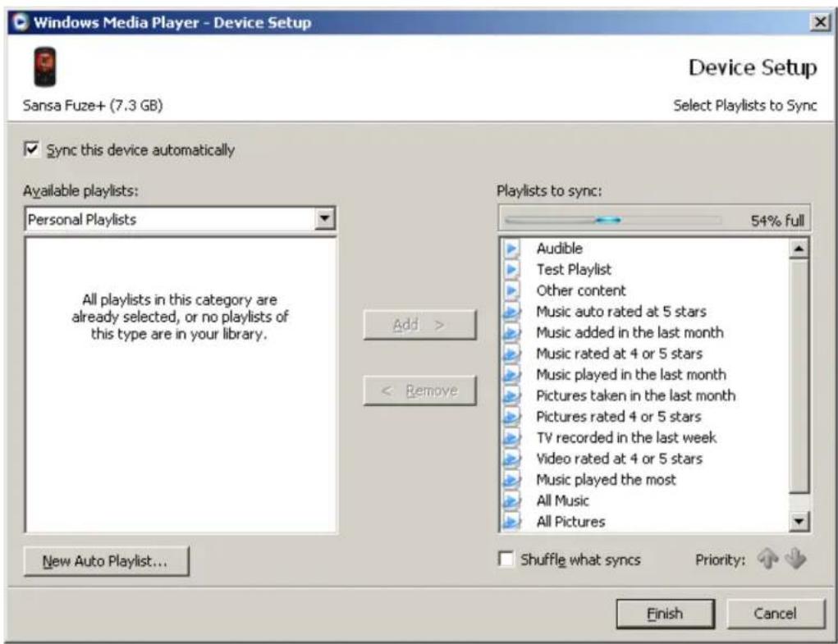Select TV recorded in the last week
The image size is (838, 644).
[x=626, y=438]
